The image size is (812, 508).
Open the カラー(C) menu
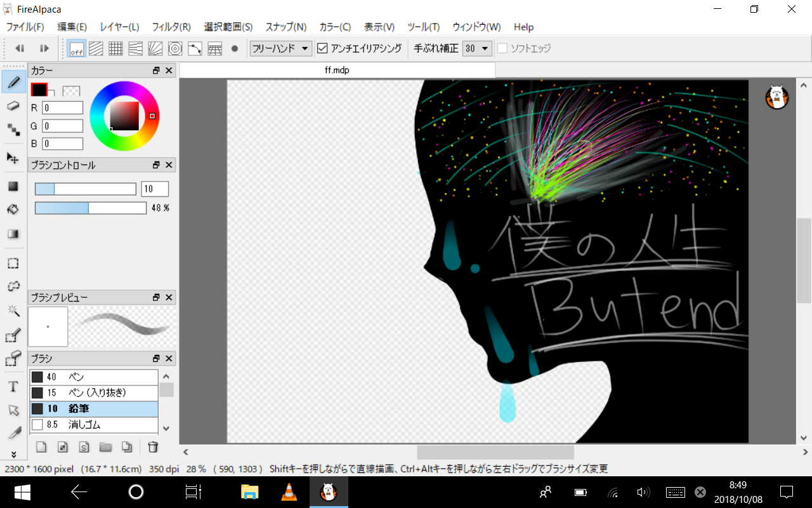point(335,27)
